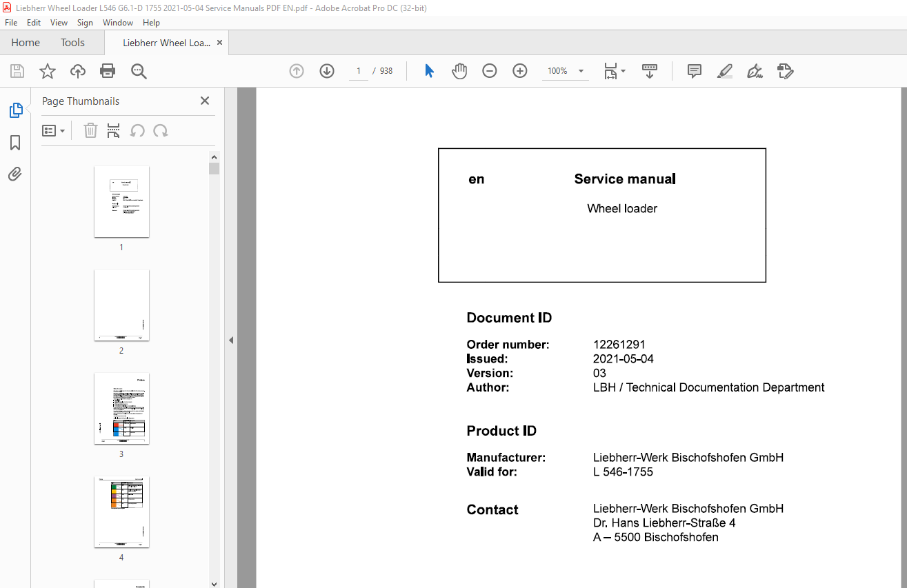The image size is (907, 588).
Task: Open the Bookmarks panel icon
Action: [15, 143]
